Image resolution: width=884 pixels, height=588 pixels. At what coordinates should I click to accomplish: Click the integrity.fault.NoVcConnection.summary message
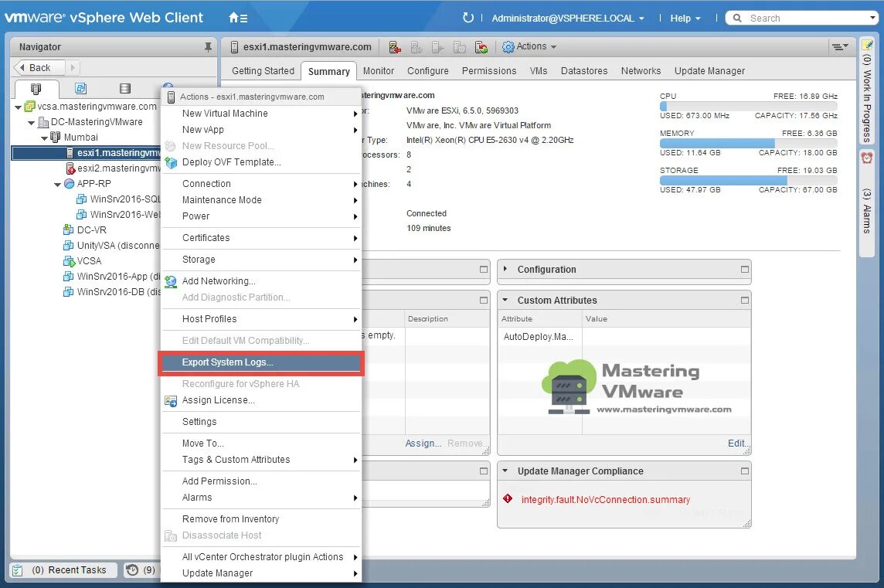(606, 500)
